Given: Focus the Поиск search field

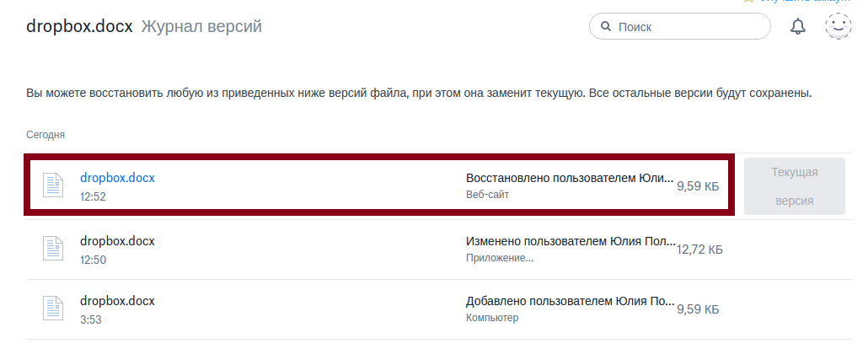Looking at the screenshot, I should [x=680, y=27].
